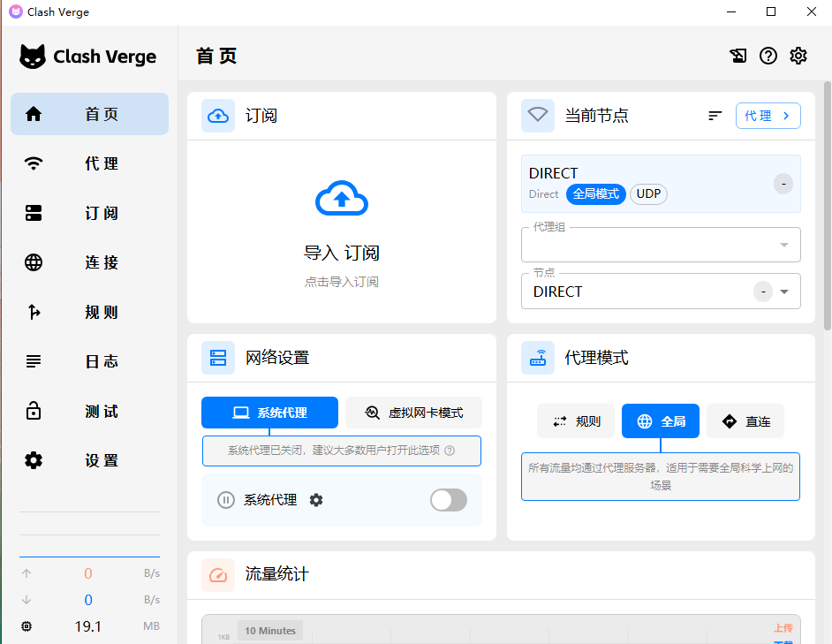
Task: Click the log export icon near the gear
Action: (737, 55)
